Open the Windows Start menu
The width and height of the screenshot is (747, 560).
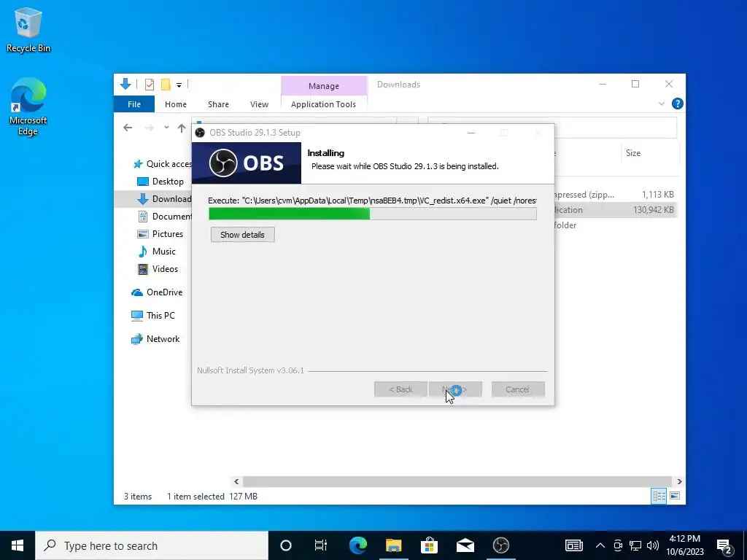coord(18,545)
